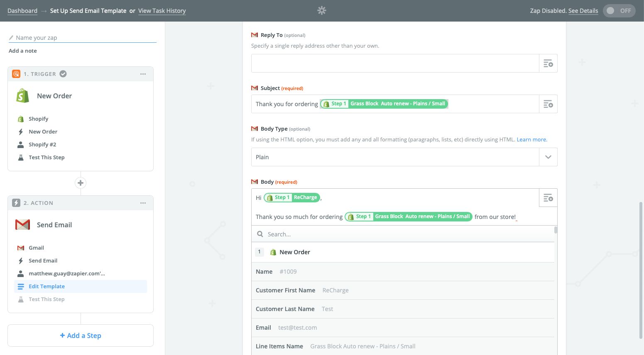Click the plus icon between steps
This screenshot has width=644, height=355.
pyautogui.click(x=81, y=183)
